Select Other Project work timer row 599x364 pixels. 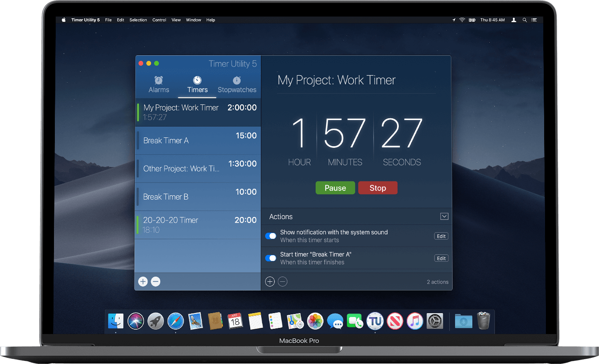tap(198, 169)
